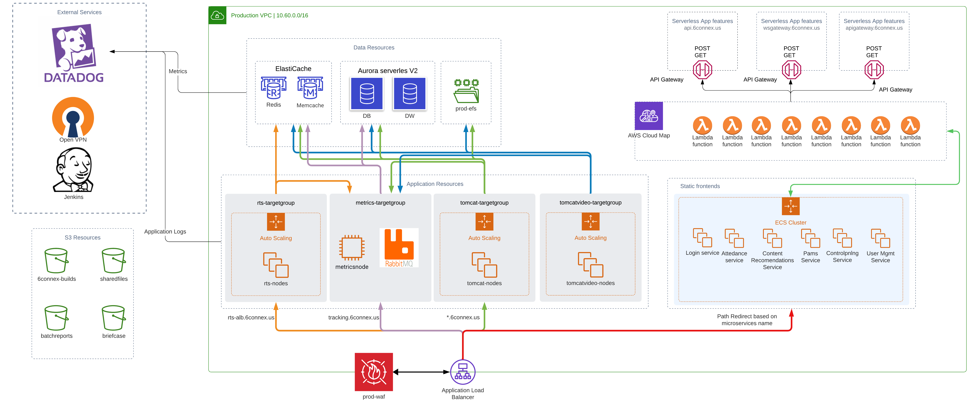Select the tomcatvideo-nodes instances icon
Image resolution: width=980 pixels, height=407 pixels.
point(590,265)
